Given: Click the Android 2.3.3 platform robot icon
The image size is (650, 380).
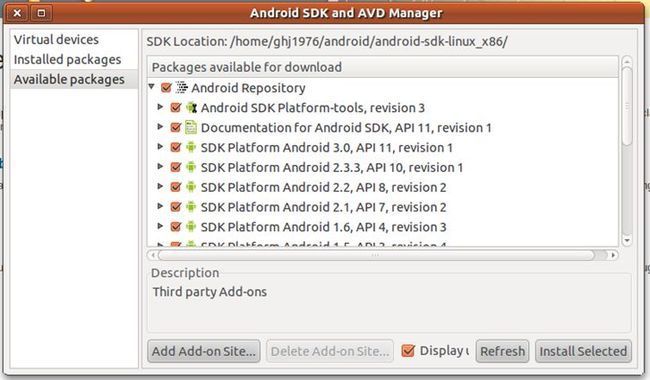Looking at the screenshot, I should coord(191,167).
